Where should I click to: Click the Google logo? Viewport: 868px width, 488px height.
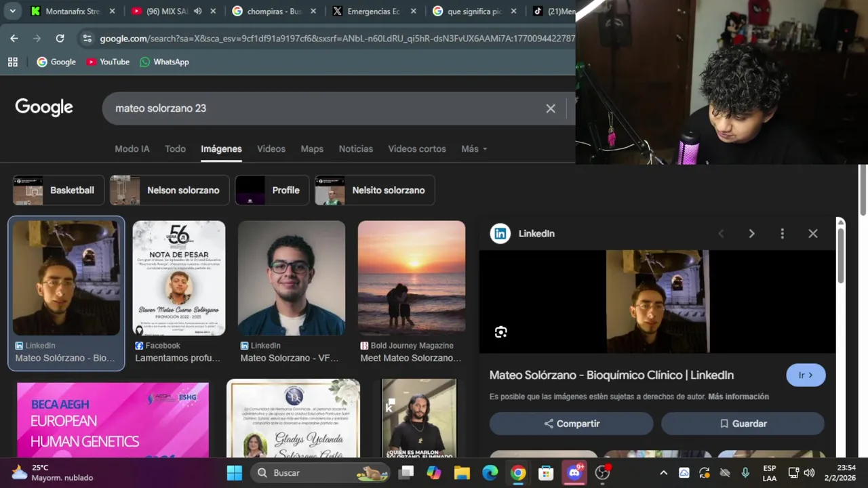click(44, 108)
